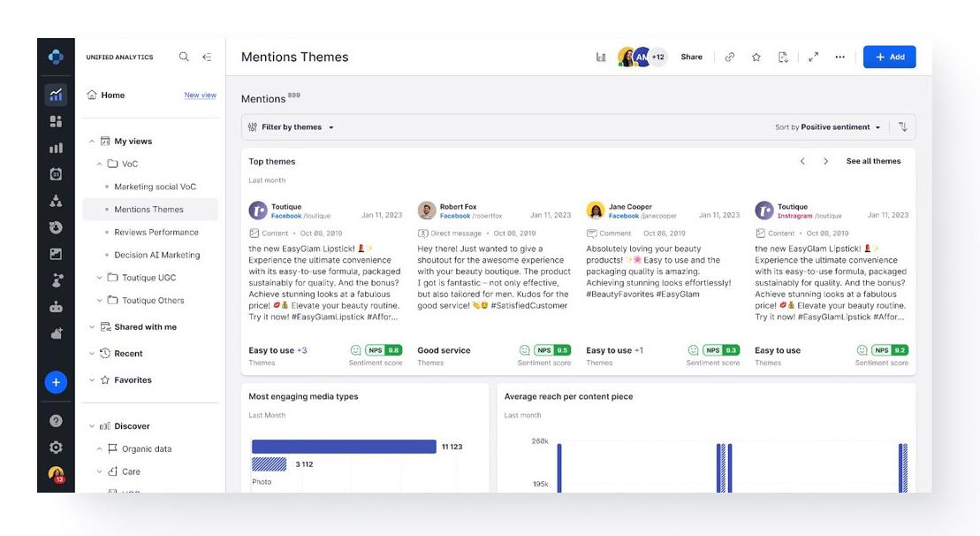Viewport: 980px width, 536px height.
Task: Expand the Shared with me section
Action: [x=92, y=327]
